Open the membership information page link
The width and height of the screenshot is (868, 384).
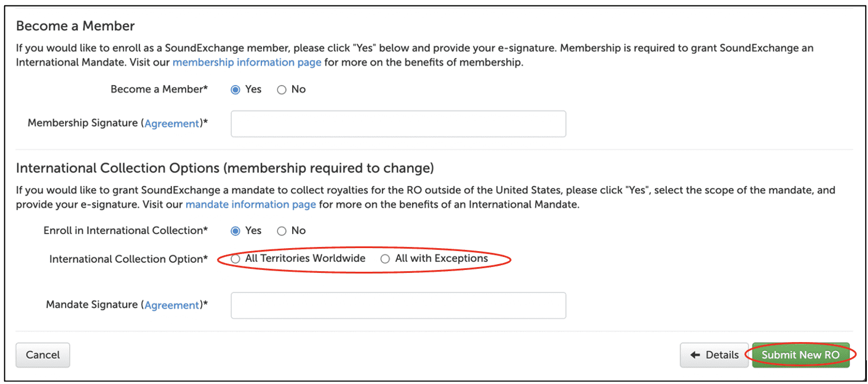point(247,62)
